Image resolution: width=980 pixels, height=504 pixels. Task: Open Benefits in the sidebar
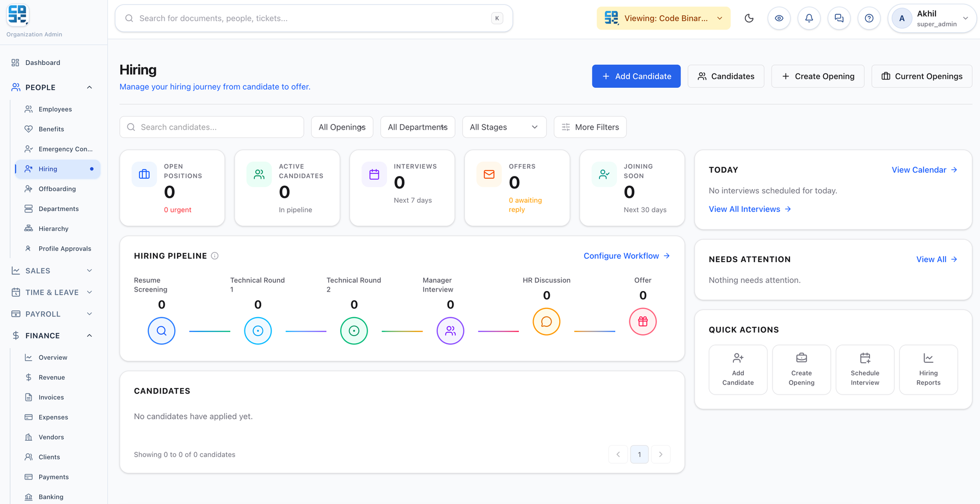[x=58, y=129]
